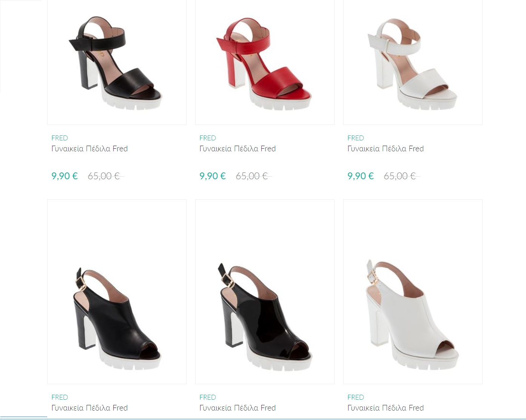Open Γυναικεία Πέδιλα Fred title under white mule

pyautogui.click(x=386, y=408)
